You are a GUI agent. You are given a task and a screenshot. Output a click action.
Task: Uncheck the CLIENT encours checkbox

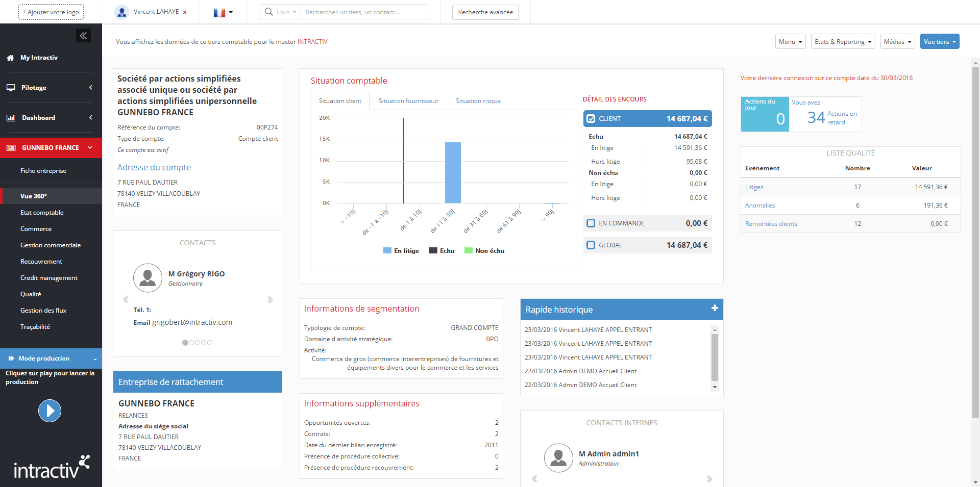pos(591,119)
